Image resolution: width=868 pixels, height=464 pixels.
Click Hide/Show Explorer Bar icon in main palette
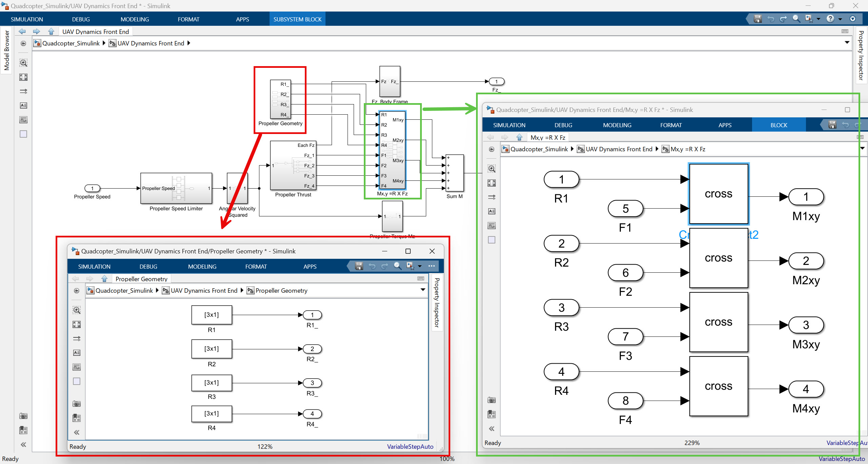coord(23,43)
